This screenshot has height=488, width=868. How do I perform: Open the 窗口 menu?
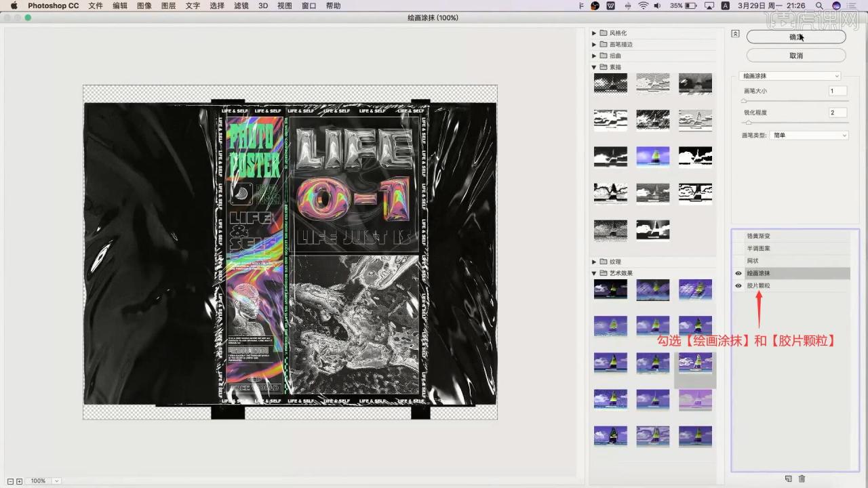pos(309,5)
